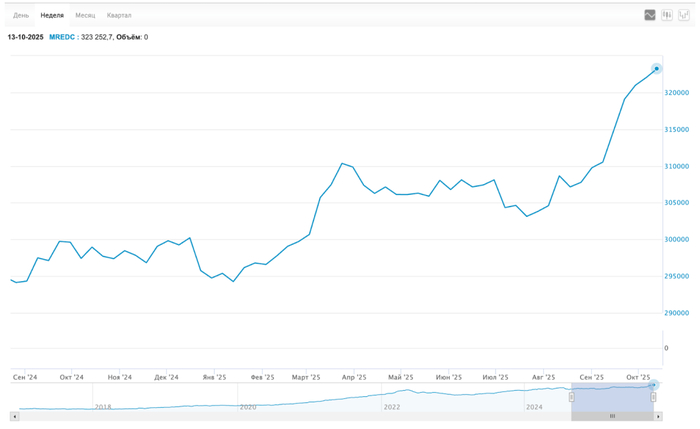
Task: Click the Апр '25 peak on the chart line
Action: click(x=342, y=163)
